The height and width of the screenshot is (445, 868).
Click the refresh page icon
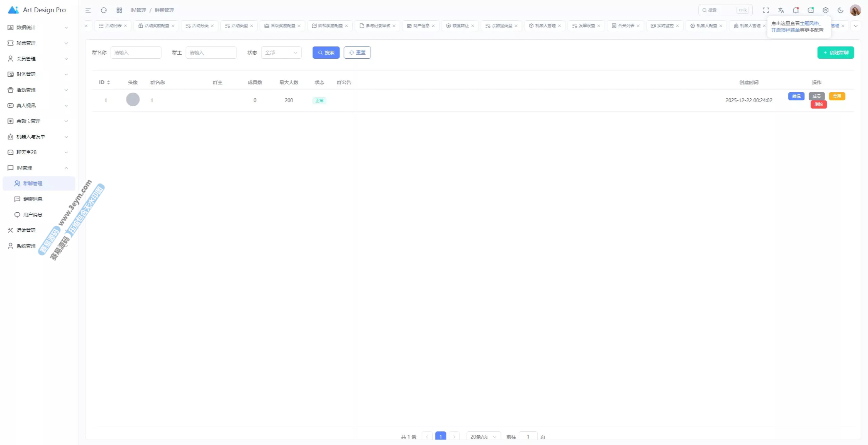[x=104, y=10]
